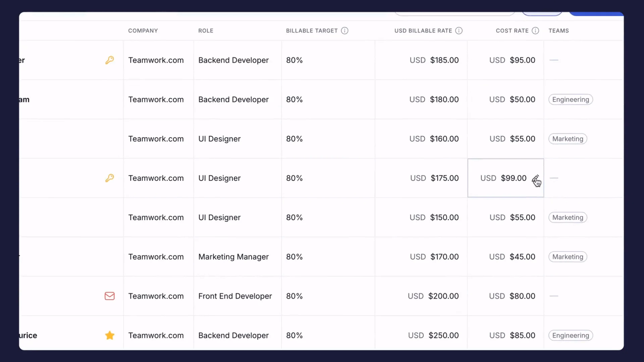Click key icon beside $175.00 UI Designer row
This screenshot has width=644, height=362.
coord(109,178)
